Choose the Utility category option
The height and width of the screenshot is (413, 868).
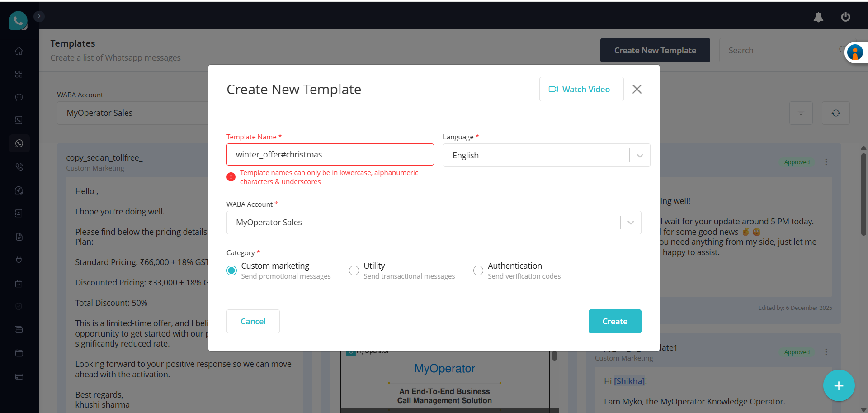tap(354, 270)
